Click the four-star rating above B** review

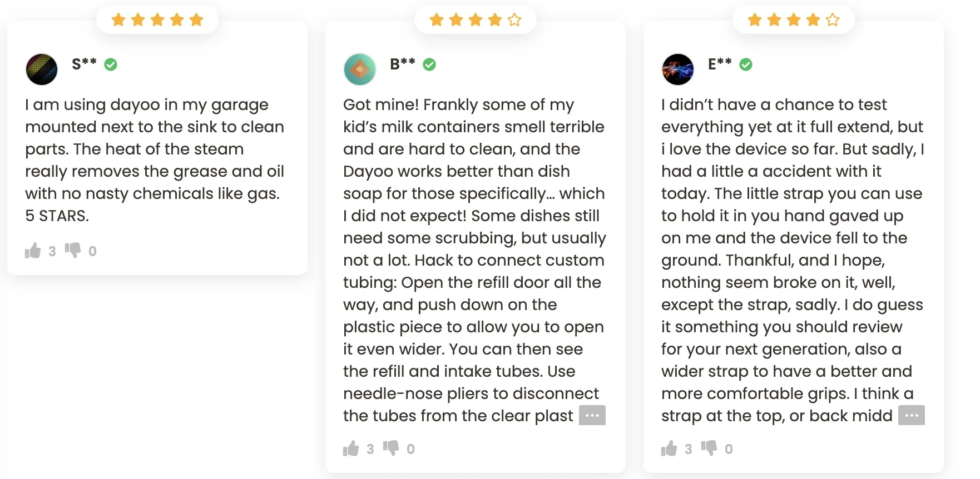[x=476, y=20]
